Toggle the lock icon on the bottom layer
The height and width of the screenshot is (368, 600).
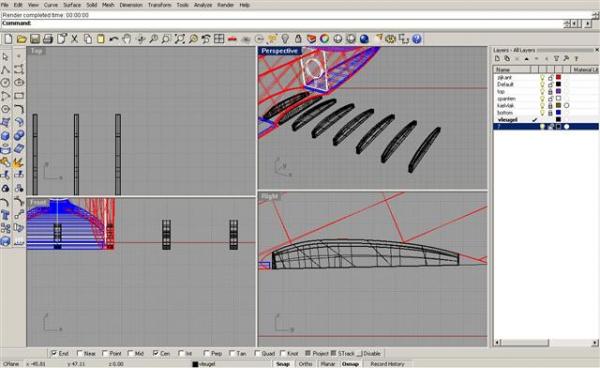(550, 112)
